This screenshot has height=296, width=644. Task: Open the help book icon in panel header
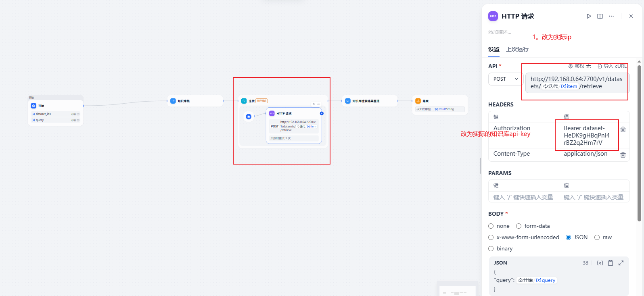click(600, 16)
